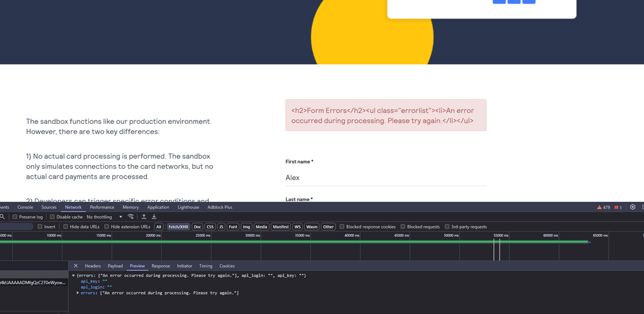Click the import HAR upload icon
The height and width of the screenshot is (314, 644).
tap(144, 217)
